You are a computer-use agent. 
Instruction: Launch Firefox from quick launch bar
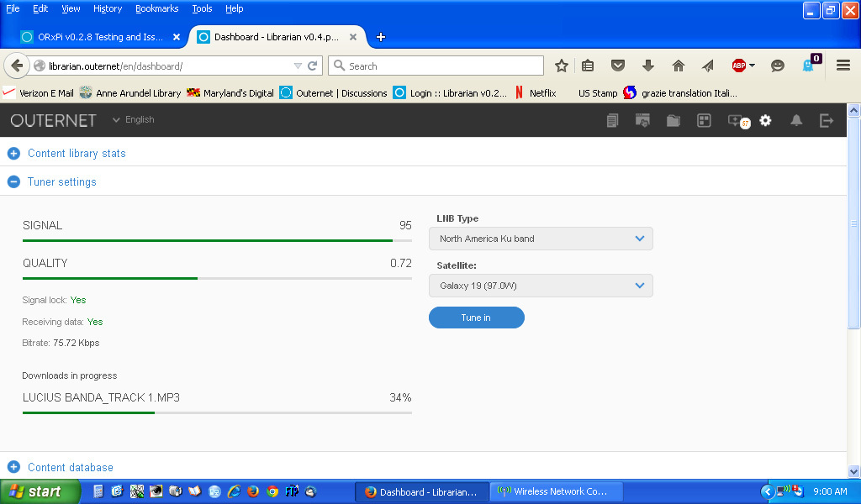(x=253, y=491)
